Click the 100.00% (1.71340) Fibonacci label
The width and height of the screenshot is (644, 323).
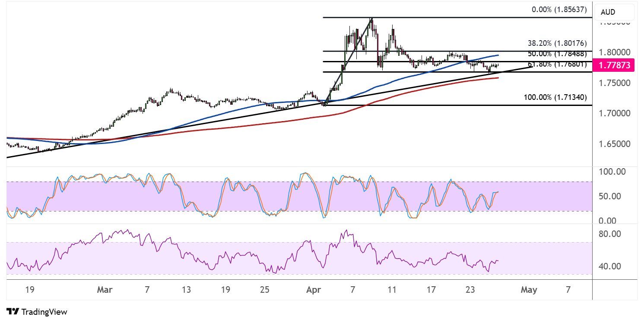(555, 98)
